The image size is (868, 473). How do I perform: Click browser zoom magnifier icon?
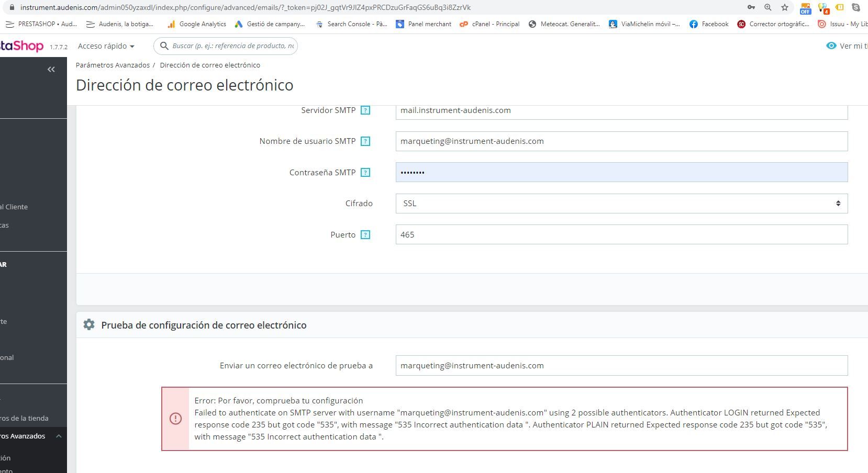click(768, 7)
